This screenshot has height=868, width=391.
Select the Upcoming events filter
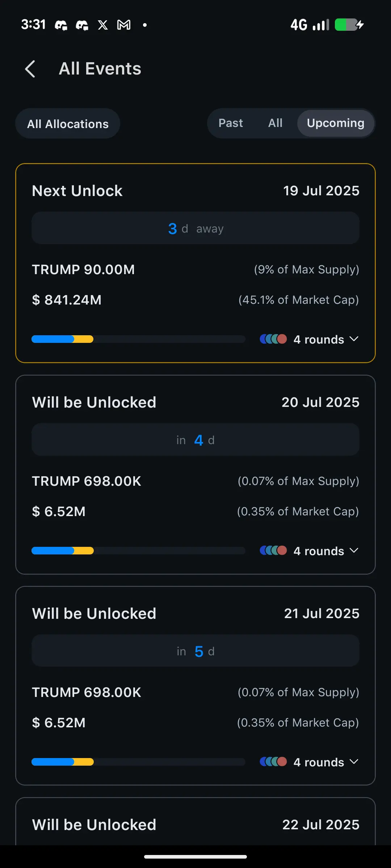pos(336,123)
